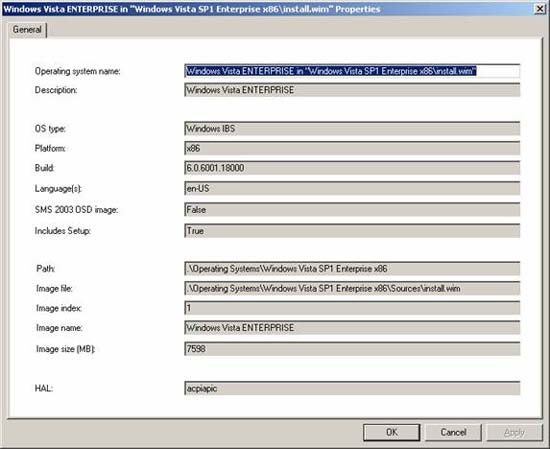550x449 pixels.
Task: Click the Path field
Action: point(352,268)
